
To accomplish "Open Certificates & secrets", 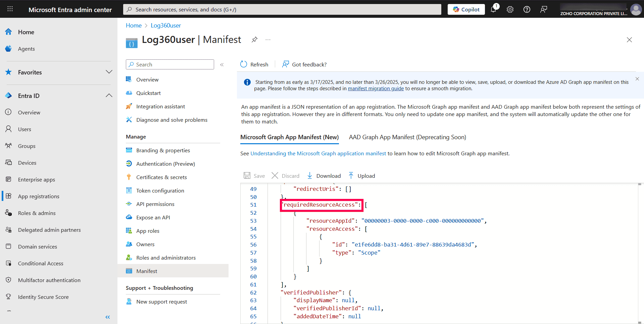I will point(161,177).
